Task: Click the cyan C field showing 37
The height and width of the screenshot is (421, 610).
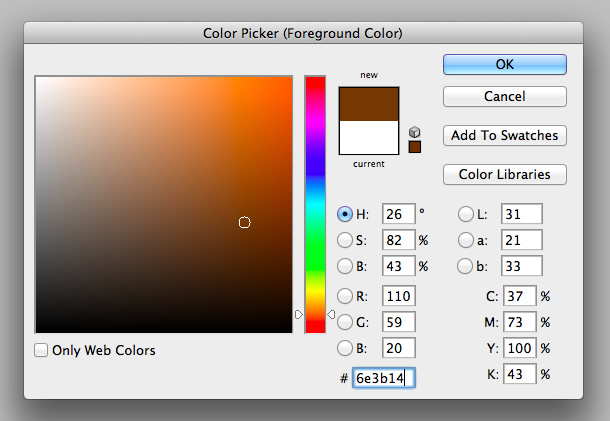Action: coord(520,296)
